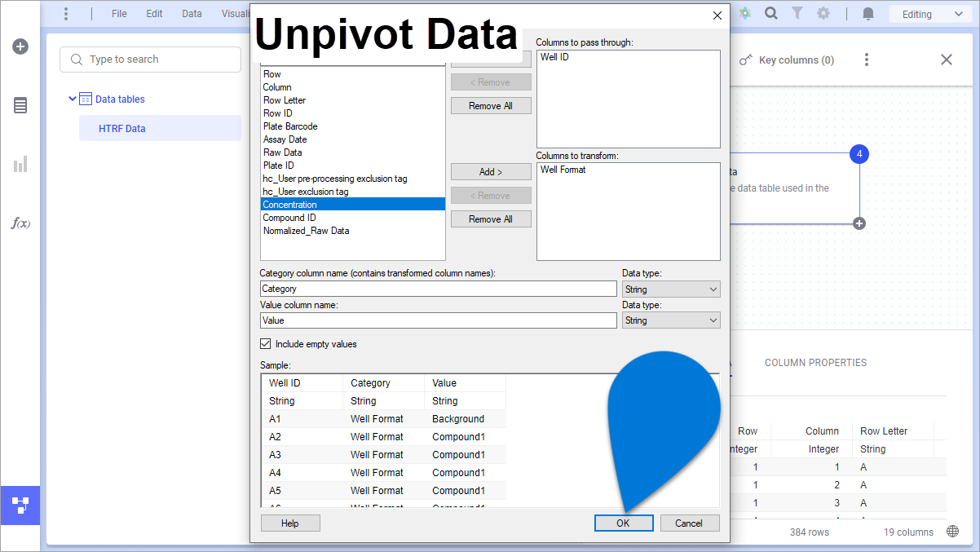Open the vertical dots menu beside File
This screenshot has height=552, width=980.
tap(66, 14)
